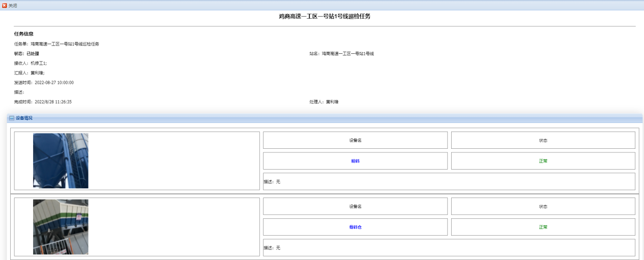The width and height of the screenshot is (644, 260).
Task: Collapse the 设备情况 panel using its toggle icon
Action: click(11, 118)
